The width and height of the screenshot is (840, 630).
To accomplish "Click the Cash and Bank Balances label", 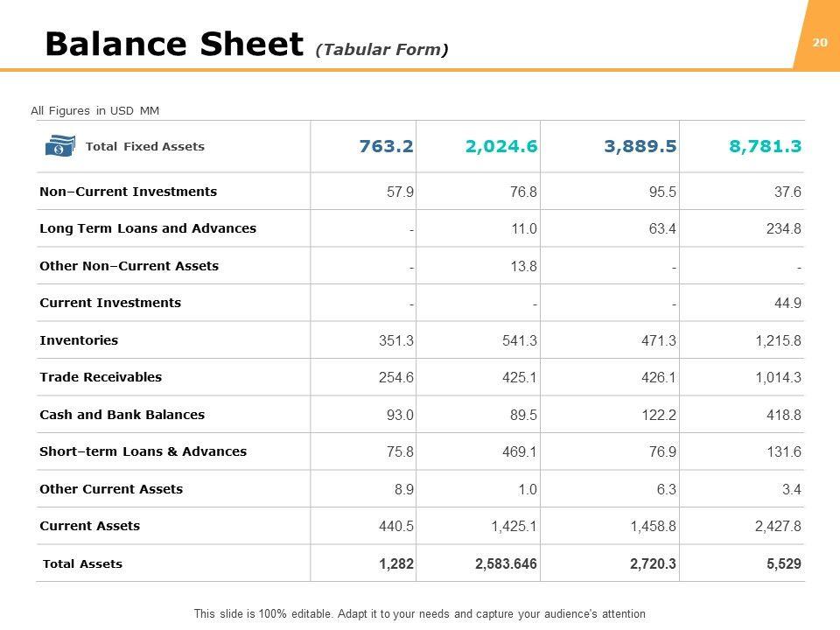I will click(x=122, y=415).
